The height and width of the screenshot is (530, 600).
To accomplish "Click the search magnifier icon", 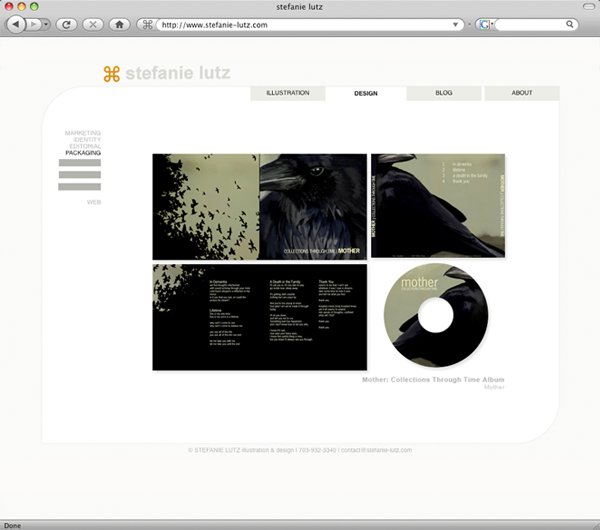I will tap(570, 24).
